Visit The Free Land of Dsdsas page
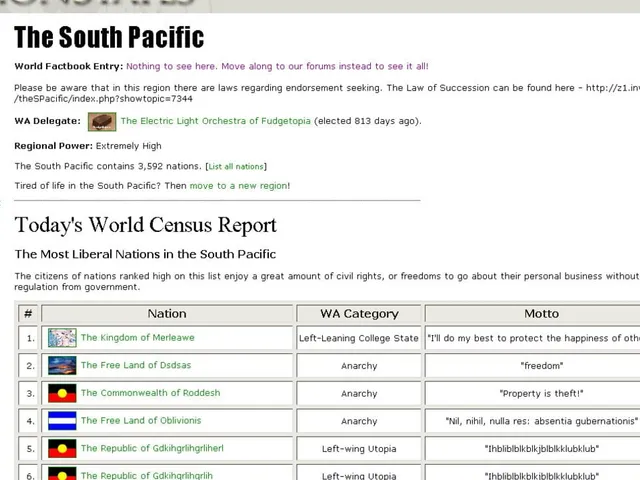Viewport: 640px width, 480px height. (136, 365)
